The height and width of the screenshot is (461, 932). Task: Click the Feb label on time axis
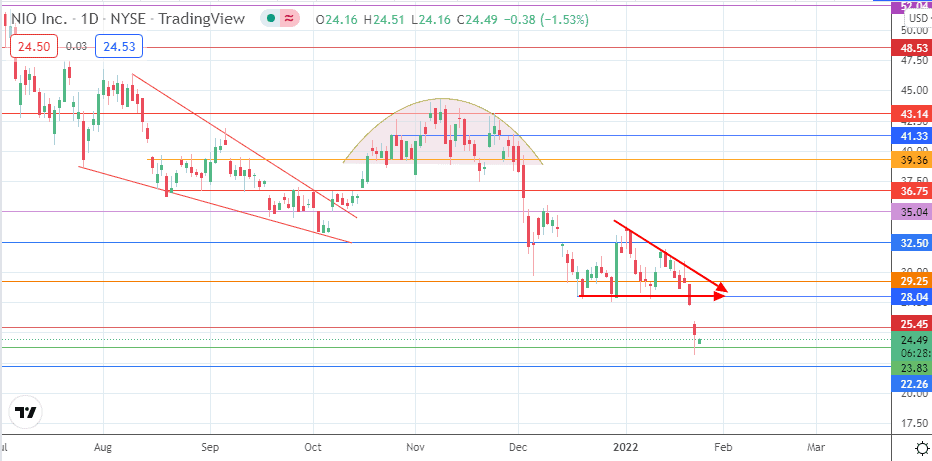pos(723,447)
